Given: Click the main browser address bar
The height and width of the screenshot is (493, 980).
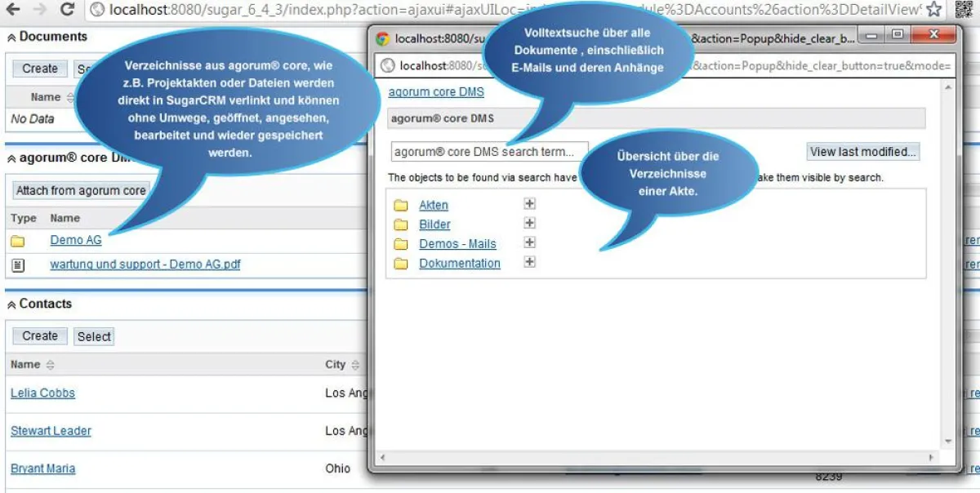Looking at the screenshot, I should 515,10.
